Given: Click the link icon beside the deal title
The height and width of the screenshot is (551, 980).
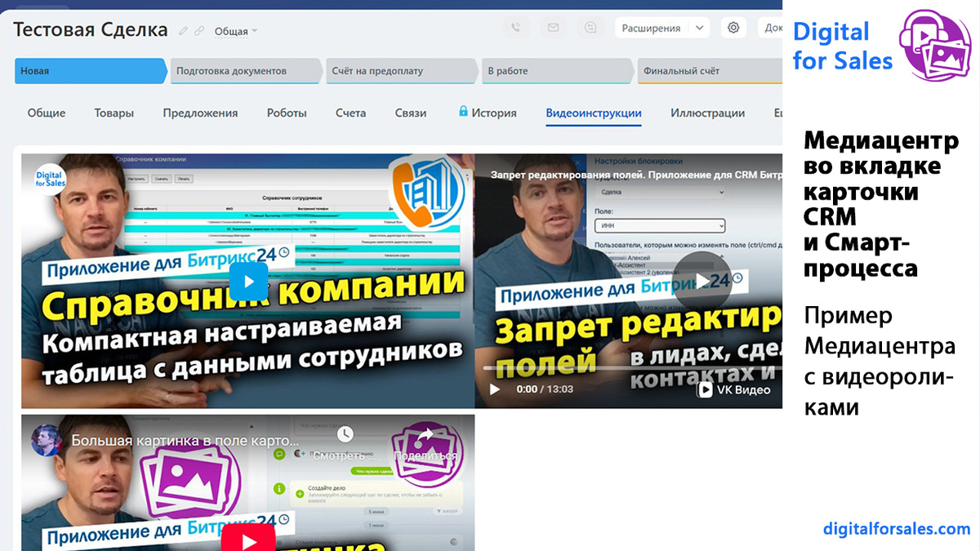Looking at the screenshot, I should [x=201, y=31].
